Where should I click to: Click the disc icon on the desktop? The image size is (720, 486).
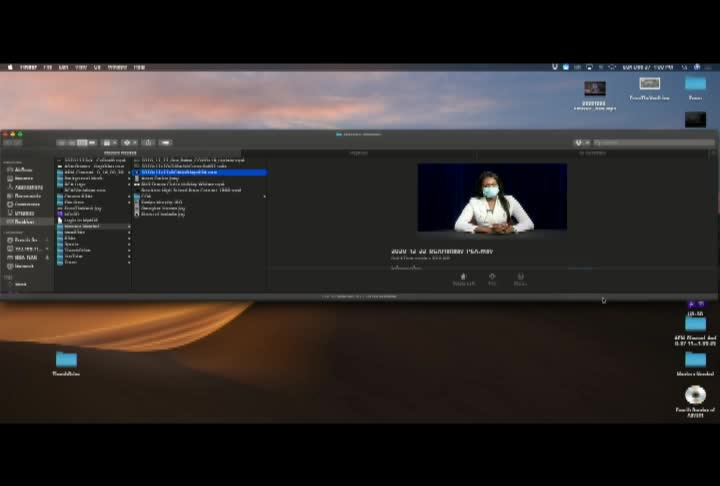[695, 395]
